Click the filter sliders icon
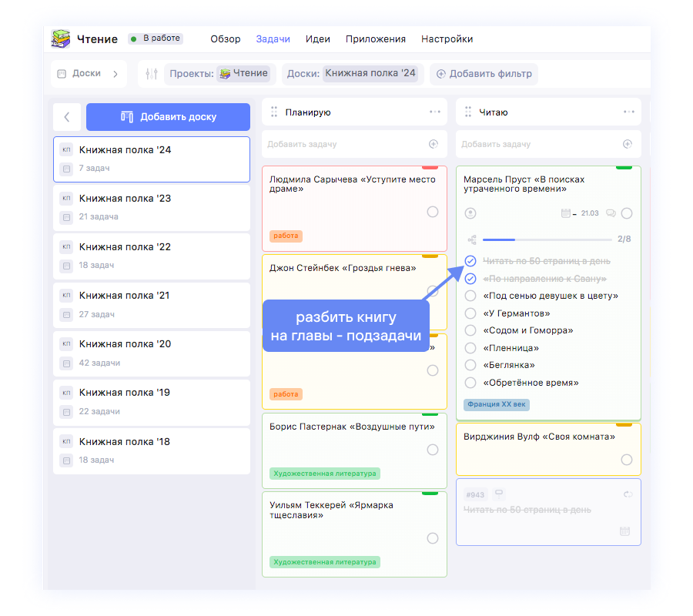This screenshot has width=693, height=616. [151, 74]
